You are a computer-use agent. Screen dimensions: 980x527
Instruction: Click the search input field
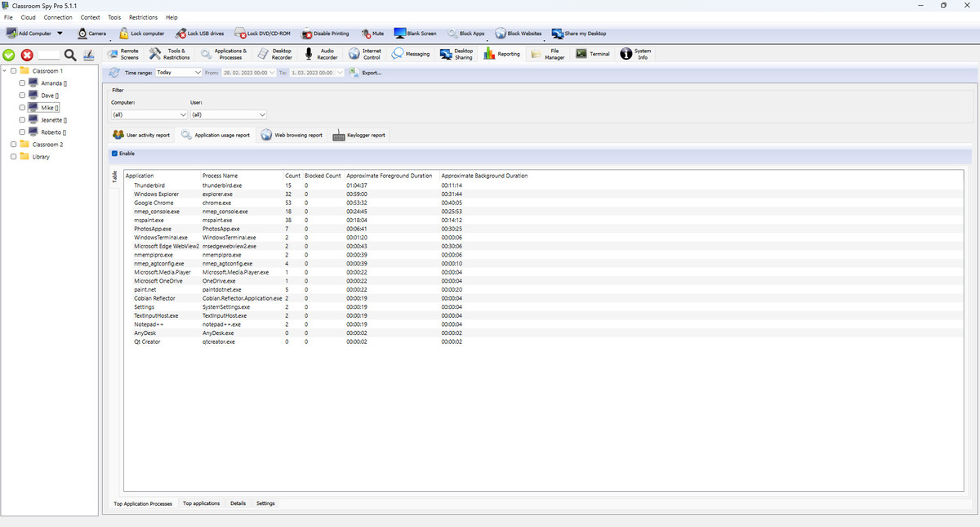click(48, 55)
